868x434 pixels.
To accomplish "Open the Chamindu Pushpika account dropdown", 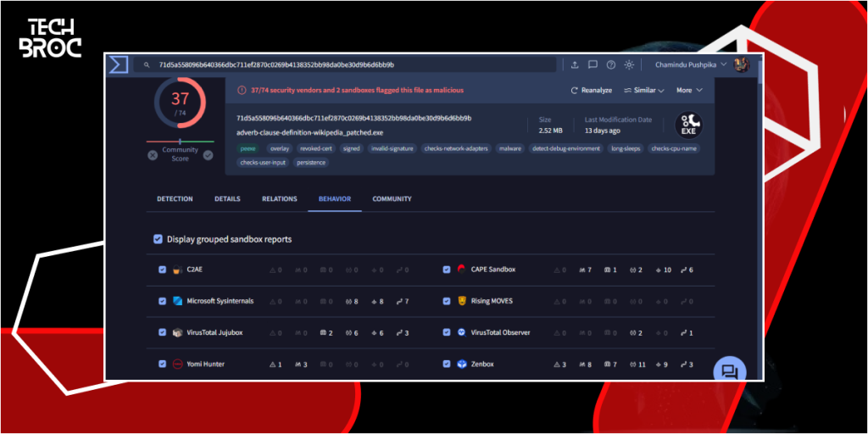I will click(x=690, y=64).
